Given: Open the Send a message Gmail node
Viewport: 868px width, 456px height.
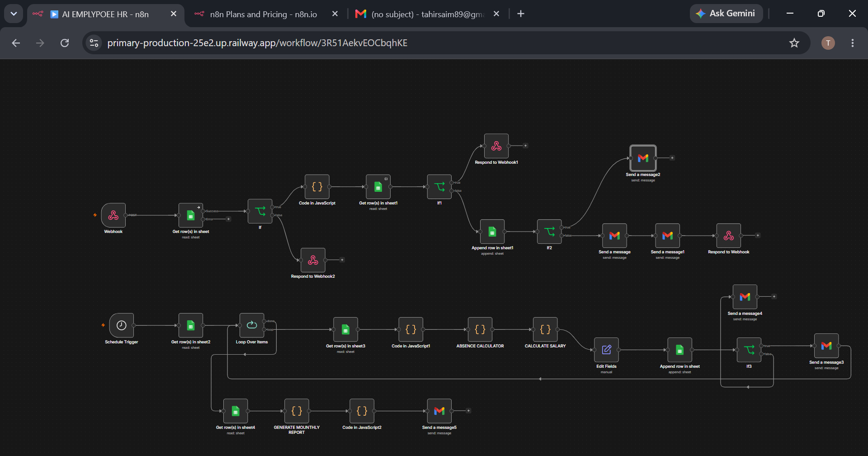Looking at the screenshot, I should (614, 235).
